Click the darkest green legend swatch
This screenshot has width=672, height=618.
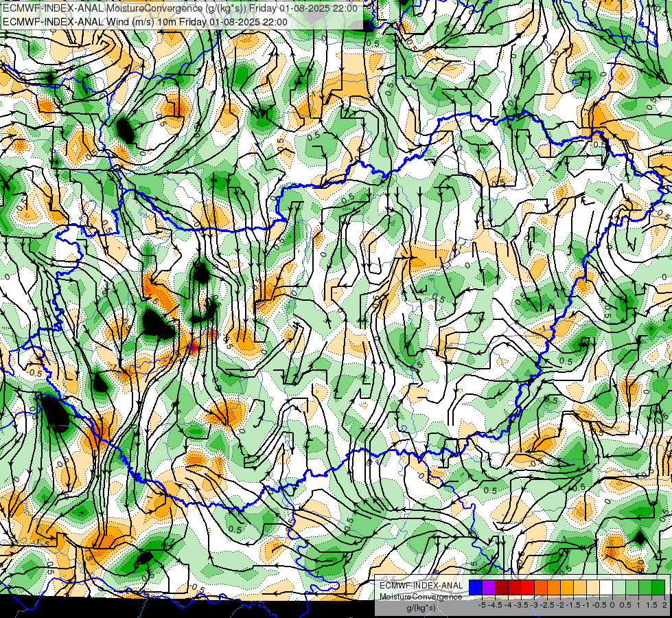[658, 588]
